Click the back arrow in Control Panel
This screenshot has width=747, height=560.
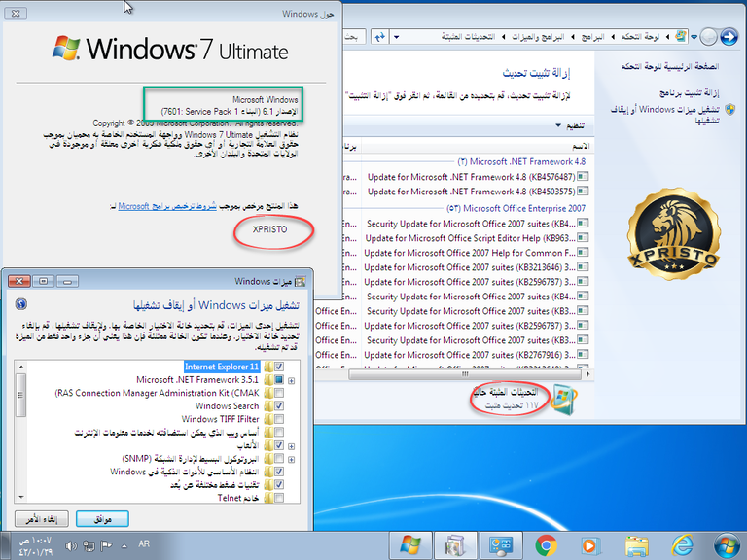[729, 37]
